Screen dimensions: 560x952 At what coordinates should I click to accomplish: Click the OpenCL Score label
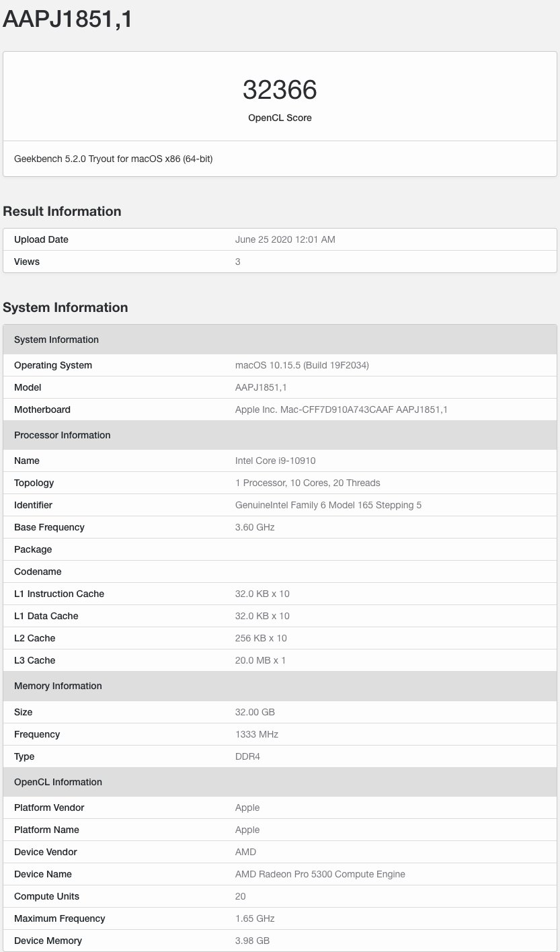point(280,118)
